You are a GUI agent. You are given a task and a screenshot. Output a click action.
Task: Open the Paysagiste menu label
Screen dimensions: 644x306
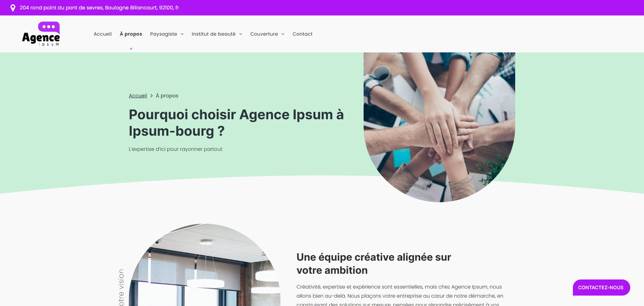pos(164,34)
